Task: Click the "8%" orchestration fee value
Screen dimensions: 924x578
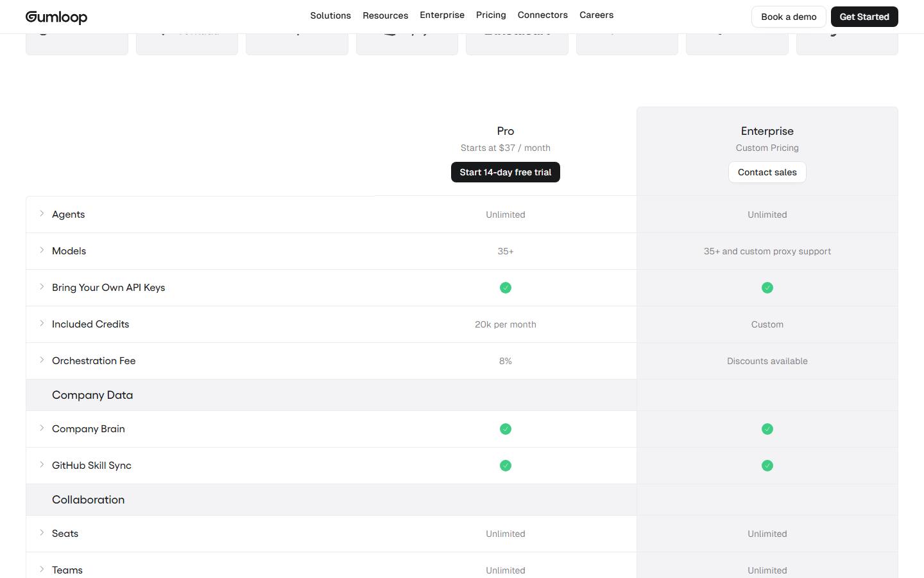Action: 506,361
